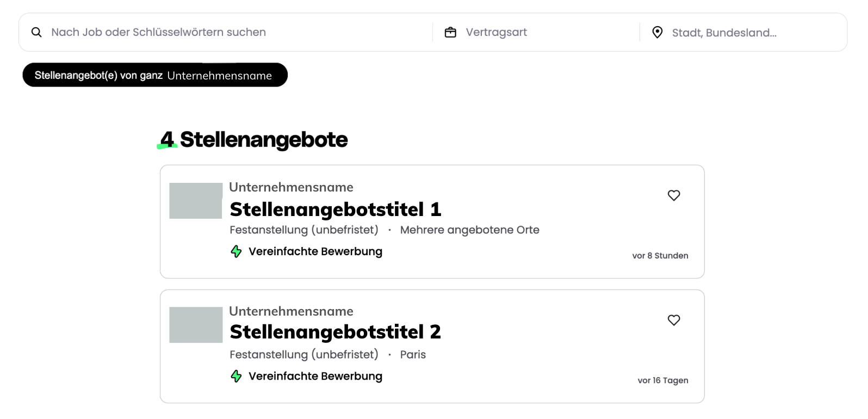
Task: Click lightning icon on first job card
Action: click(236, 251)
